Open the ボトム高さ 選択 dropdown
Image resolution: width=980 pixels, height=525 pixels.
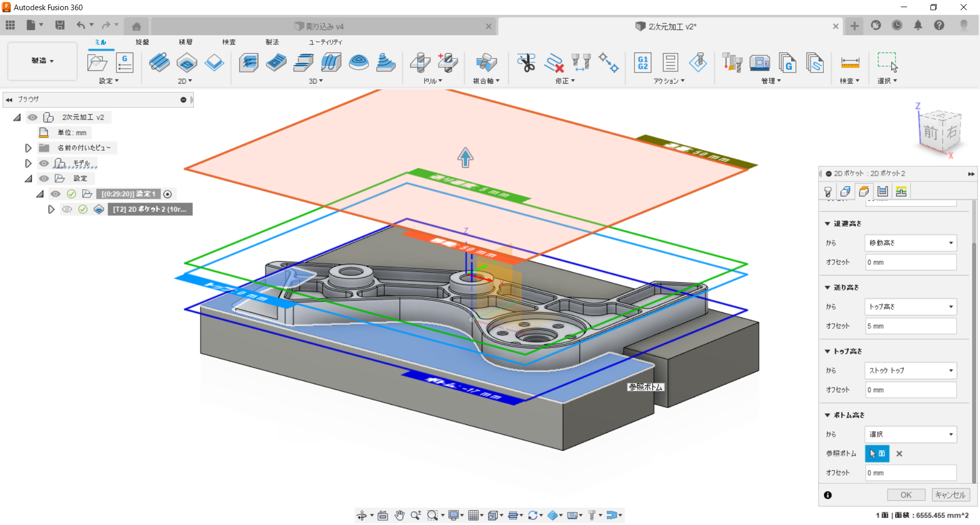click(910, 434)
